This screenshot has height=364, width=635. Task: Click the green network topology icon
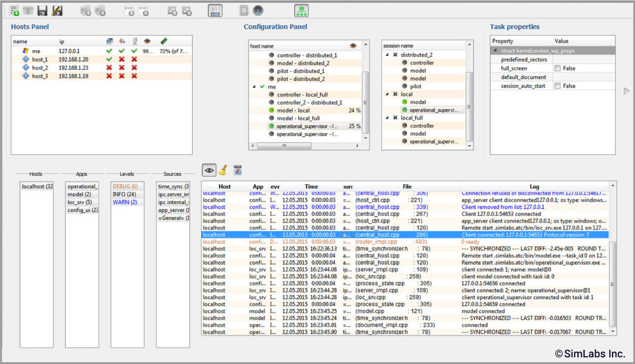(301, 11)
